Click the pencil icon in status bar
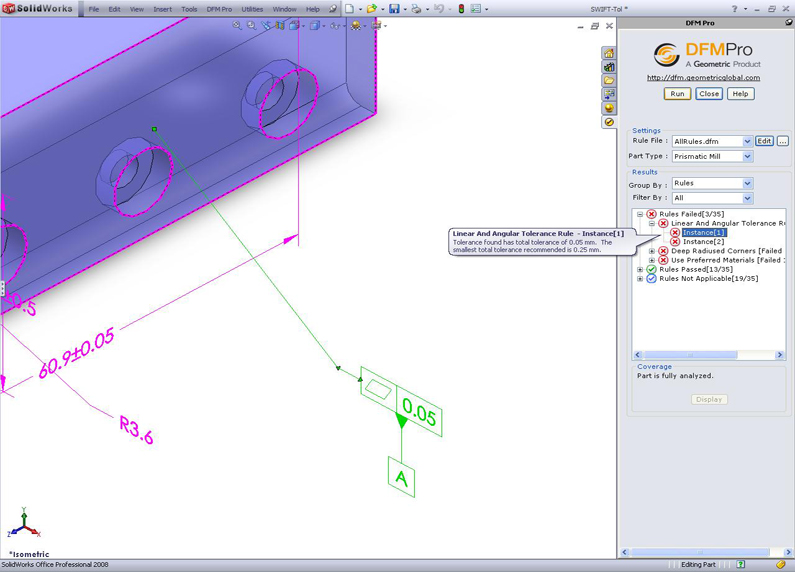The width and height of the screenshot is (795, 572). coord(780,564)
